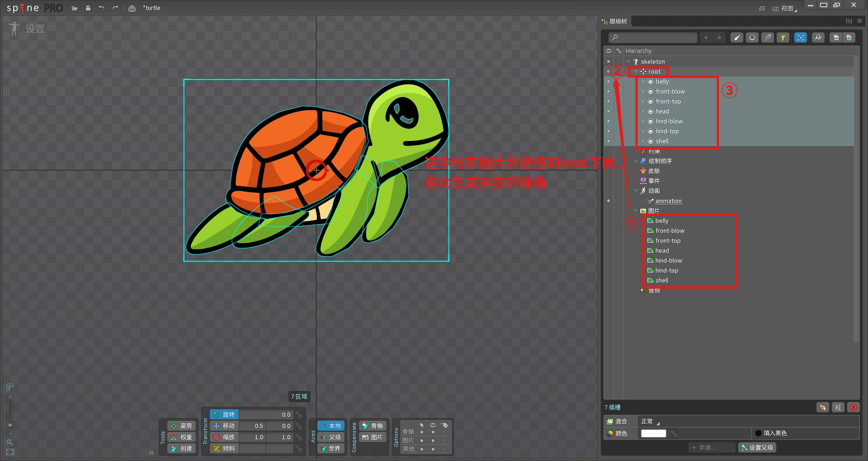This screenshot has height=461, width=868.
Task: Toggle bones selectable option dot
Action: click(x=422, y=432)
